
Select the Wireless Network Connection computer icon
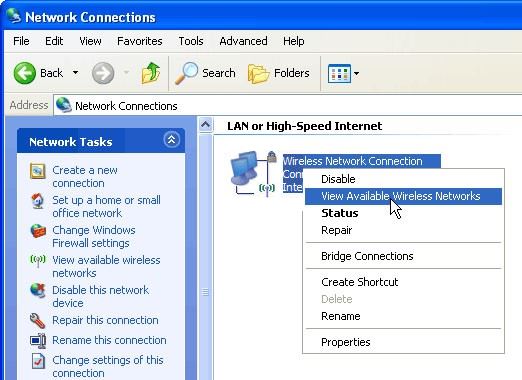pyautogui.click(x=253, y=173)
